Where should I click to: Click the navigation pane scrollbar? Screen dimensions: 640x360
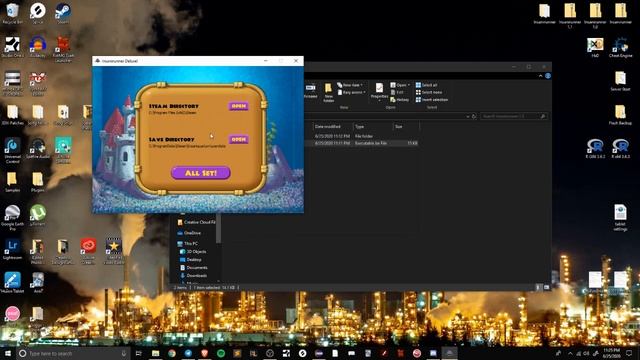coord(218,229)
